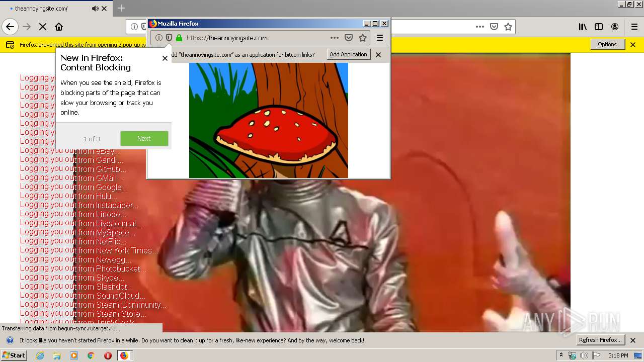
Task: Show sidebars using the sidebar icon
Action: (x=599, y=27)
